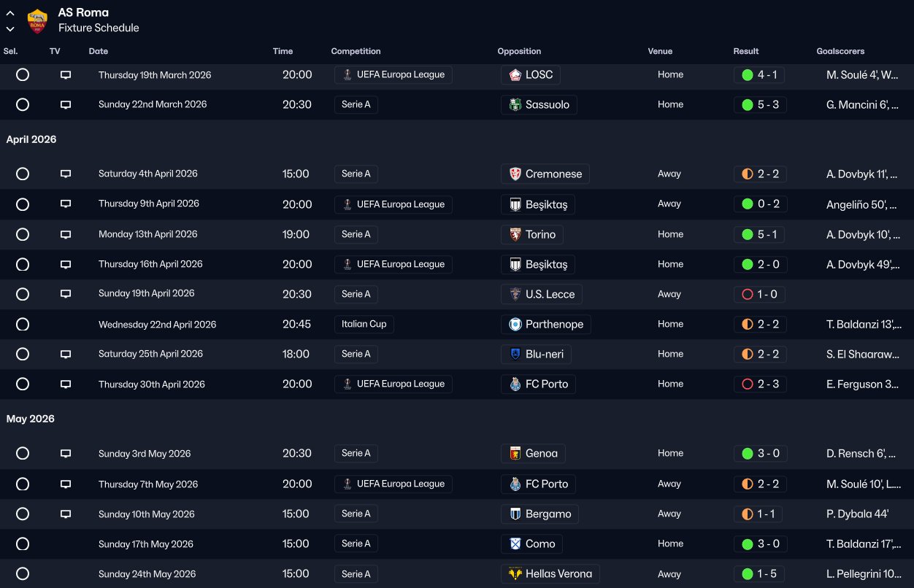
Task: Open the Torino club badge
Action: tap(515, 234)
